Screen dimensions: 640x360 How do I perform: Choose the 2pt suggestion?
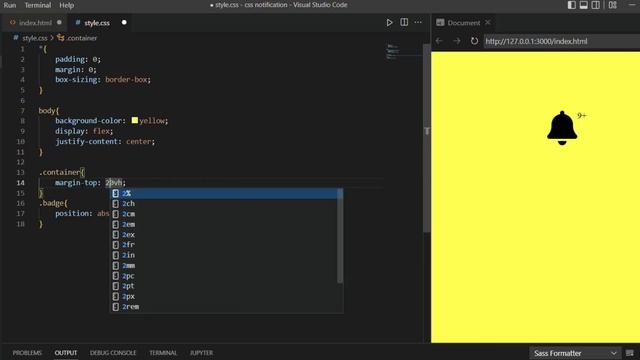tap(226, 286)
